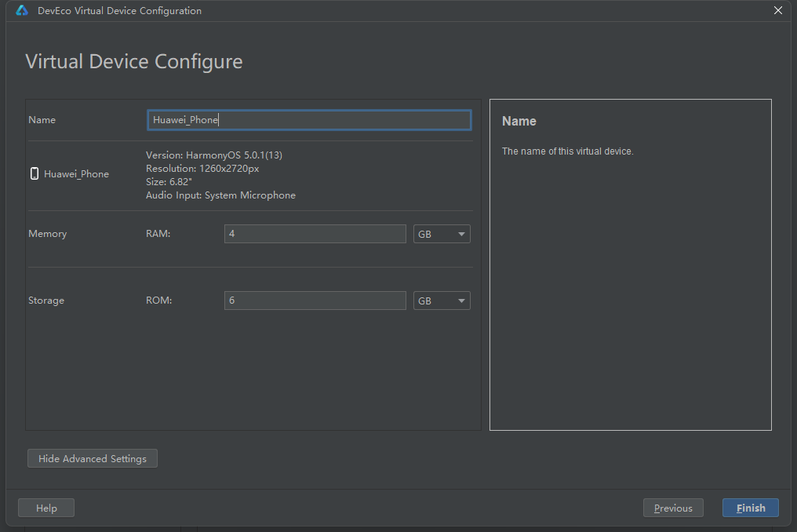Click the Help button
This screenshot has width=797, height=532.
[x=46, y=508]
